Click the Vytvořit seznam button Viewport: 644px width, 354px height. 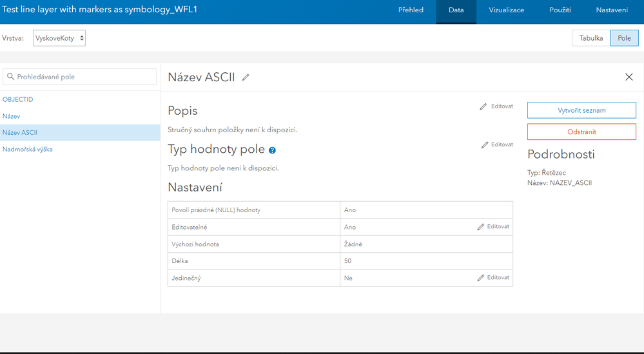[x=581, y=110]
